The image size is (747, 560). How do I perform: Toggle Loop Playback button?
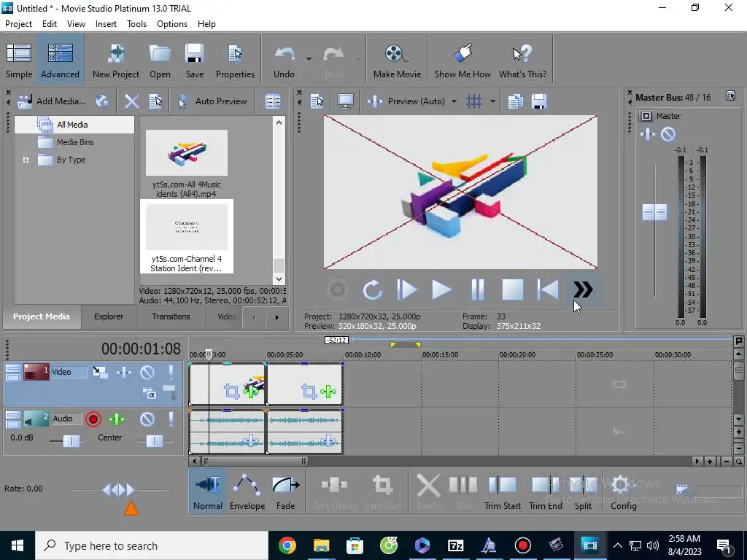pos(372,289)
